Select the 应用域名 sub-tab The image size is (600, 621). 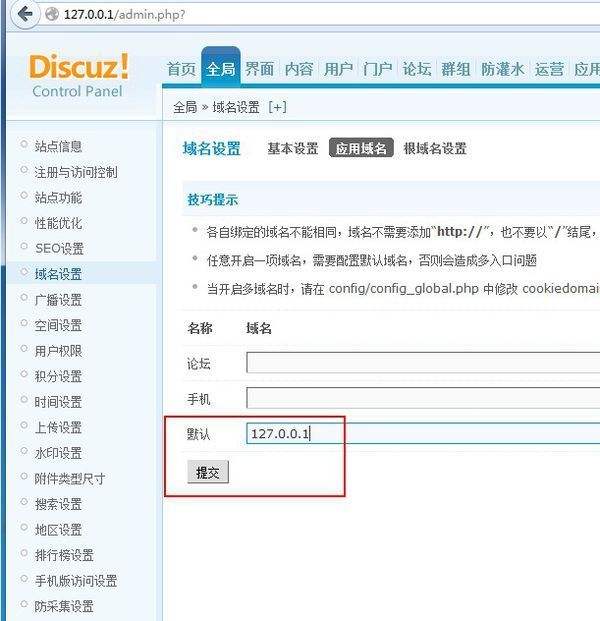[361, 148]
